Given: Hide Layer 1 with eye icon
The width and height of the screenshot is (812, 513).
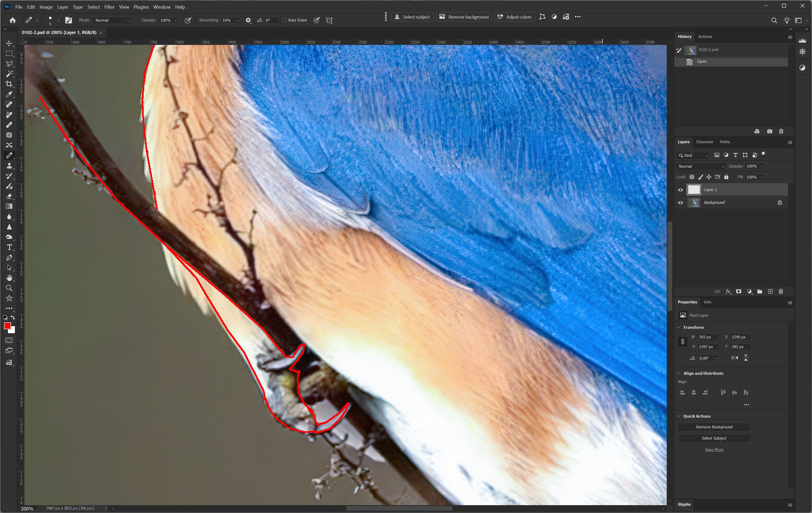Looking at the screenshot, I should (x=681, y=190).
